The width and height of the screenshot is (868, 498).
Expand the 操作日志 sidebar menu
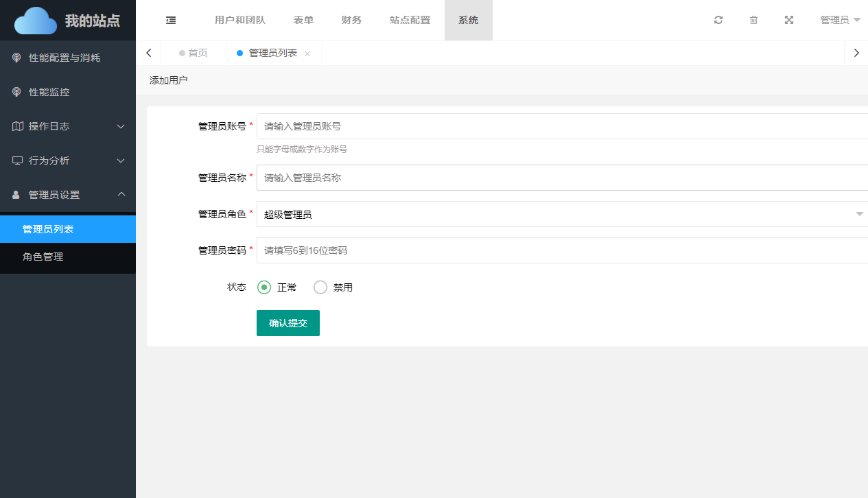(x=68, y=126)
